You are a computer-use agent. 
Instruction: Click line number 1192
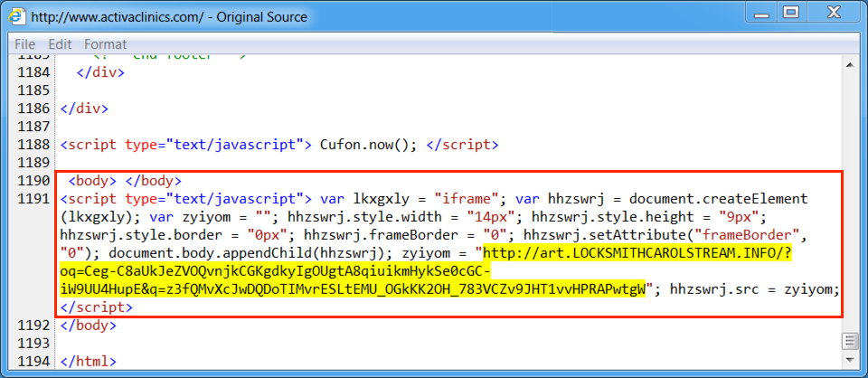(33, 326)
